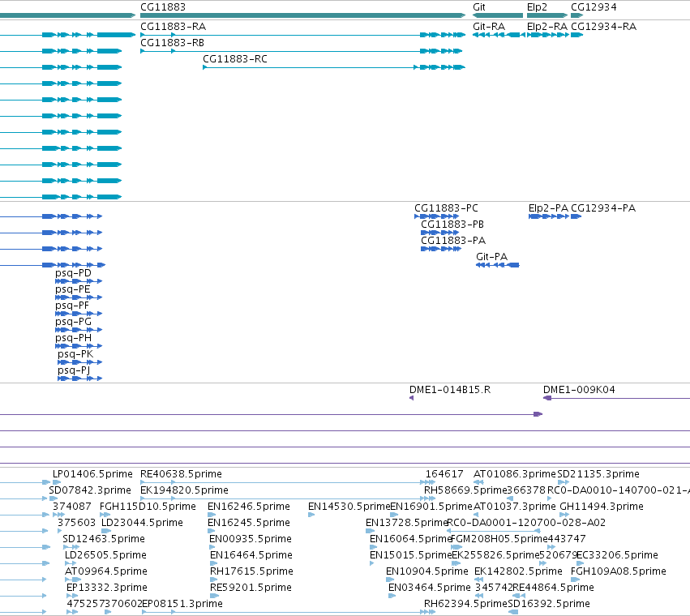Click the EP13332.3prime EST label

107,588
